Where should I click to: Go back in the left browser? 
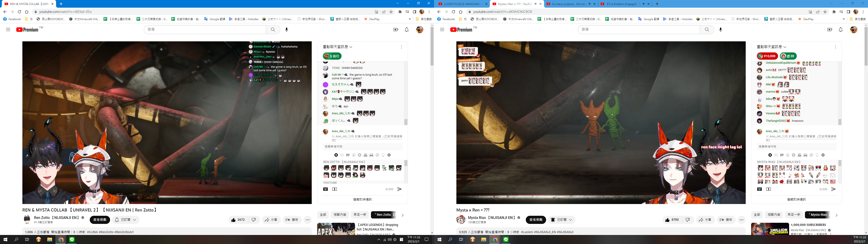coord(5,12)
